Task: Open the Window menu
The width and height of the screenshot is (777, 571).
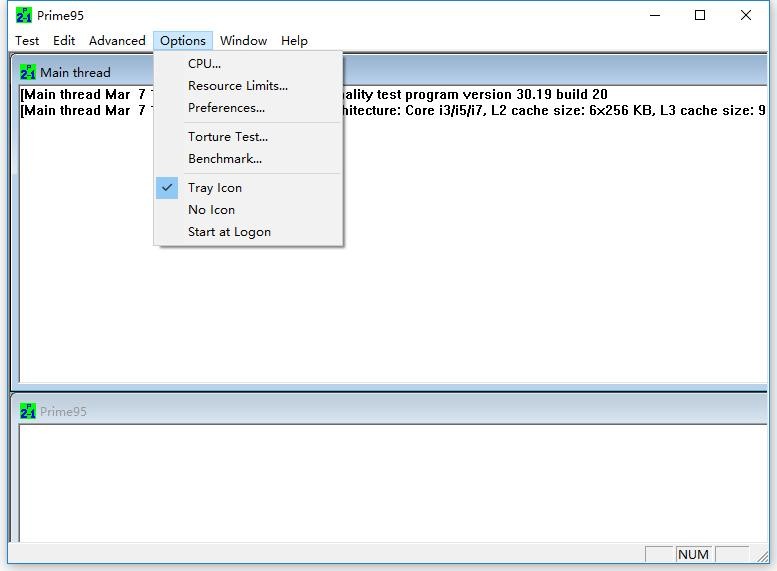Action: 243,41
